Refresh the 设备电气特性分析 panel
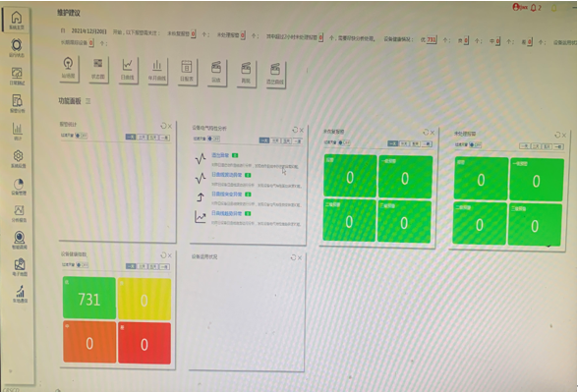This screenshot has width=578, height=392. tap(295, 130)
